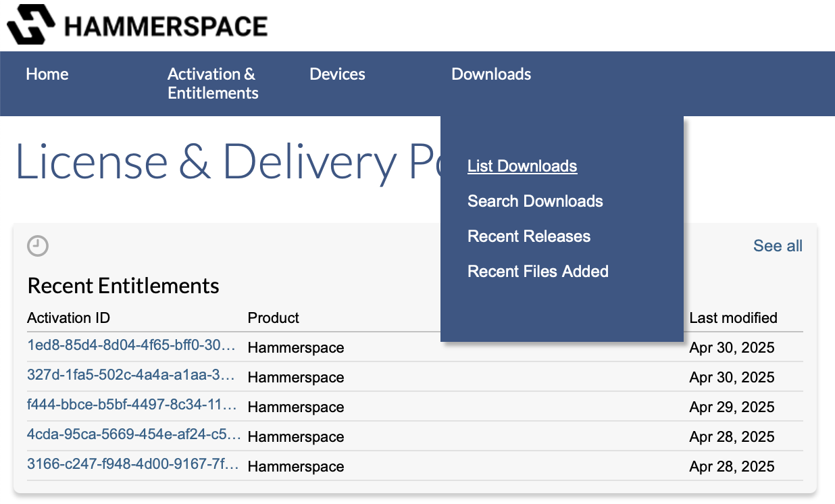Select List Downloads from the dropdown

point(522,166)
